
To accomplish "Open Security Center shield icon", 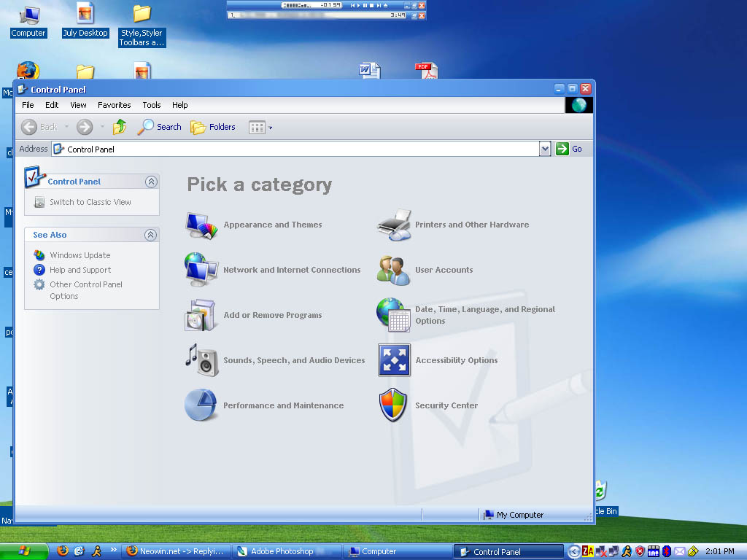I will [393, 405].
